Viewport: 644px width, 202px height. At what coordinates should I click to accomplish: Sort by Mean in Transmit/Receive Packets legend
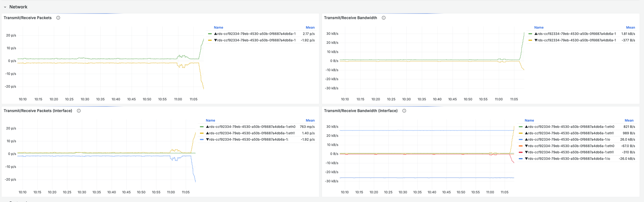tap(310, 27)
